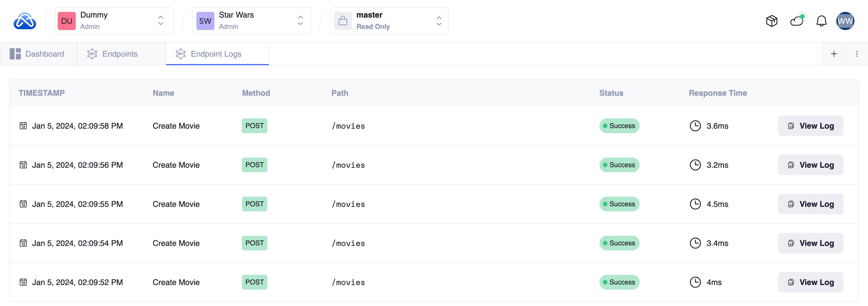Open the package cube icon
The height and width of the screenshot is (306, 868).
(771, 21)
